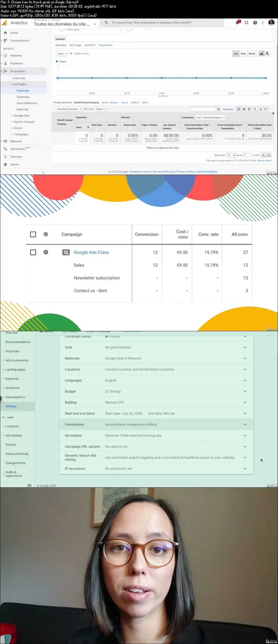Click the table filter search field
The height and width of the screenshot is (644, 278).
point(203,109)
